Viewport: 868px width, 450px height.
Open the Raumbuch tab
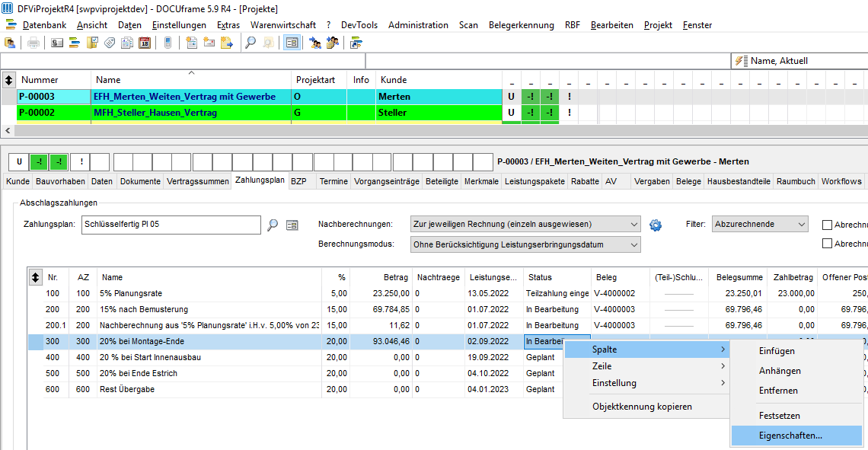tap(796, 181)
